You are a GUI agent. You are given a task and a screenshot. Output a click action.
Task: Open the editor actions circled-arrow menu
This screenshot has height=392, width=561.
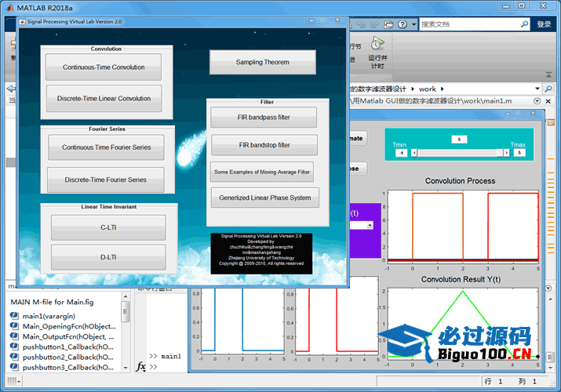coord(537,101)
